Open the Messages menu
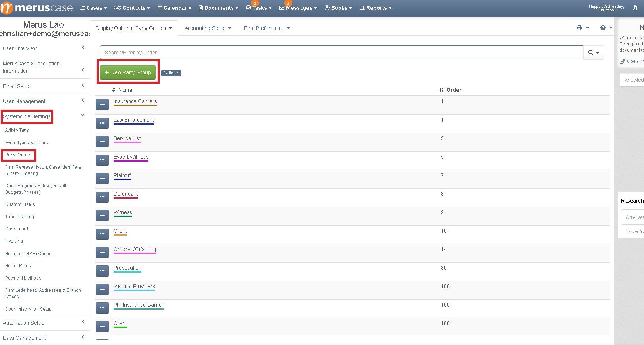 pyautogui.click(x=298, y=8)
